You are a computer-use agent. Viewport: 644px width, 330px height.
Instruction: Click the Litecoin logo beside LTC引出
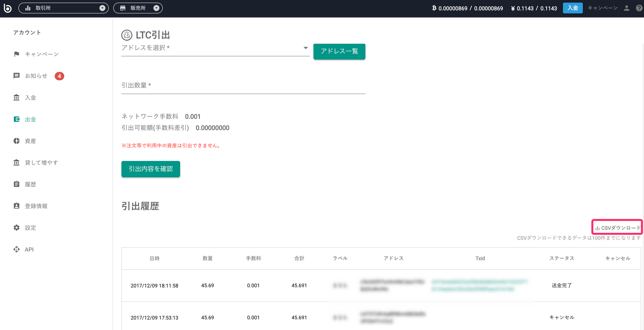point(127,35)
